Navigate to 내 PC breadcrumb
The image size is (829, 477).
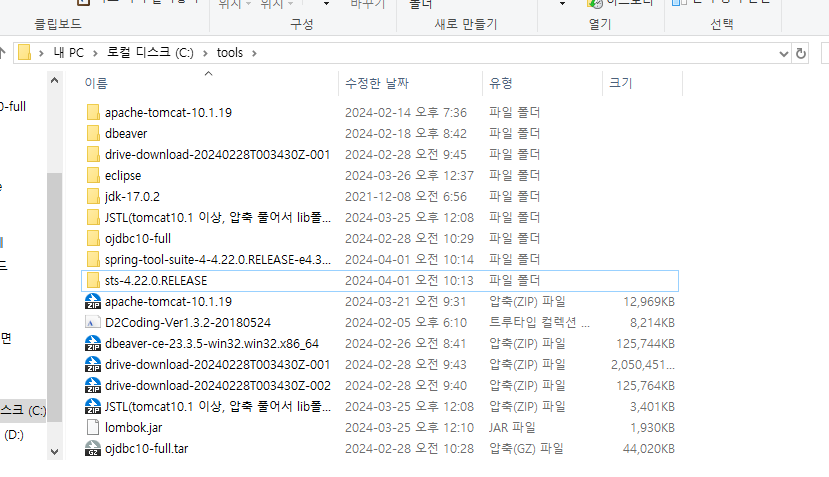point(68,53)
